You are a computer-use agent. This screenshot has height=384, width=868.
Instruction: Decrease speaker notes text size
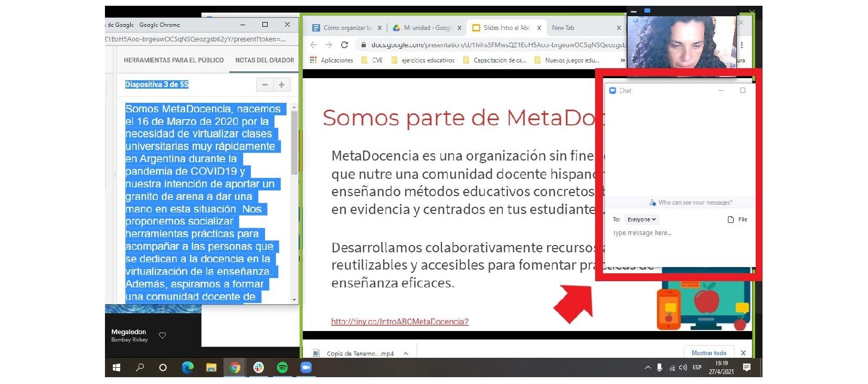pyautogui.click(x=264, y=84)
